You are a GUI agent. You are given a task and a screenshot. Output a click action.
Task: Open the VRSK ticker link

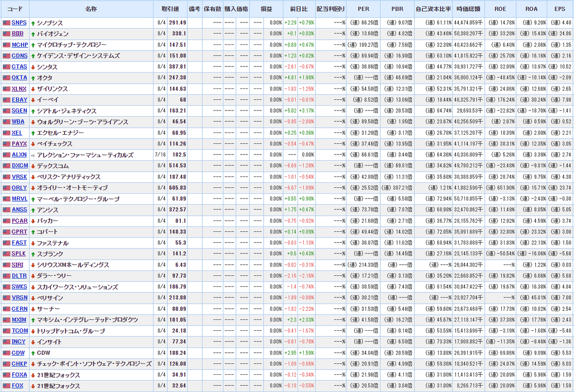[20, 177]
